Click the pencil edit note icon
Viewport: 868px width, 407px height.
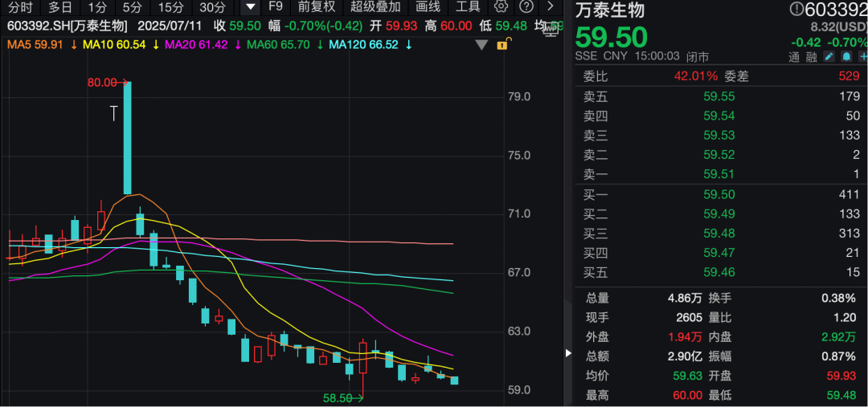(829, 57)
